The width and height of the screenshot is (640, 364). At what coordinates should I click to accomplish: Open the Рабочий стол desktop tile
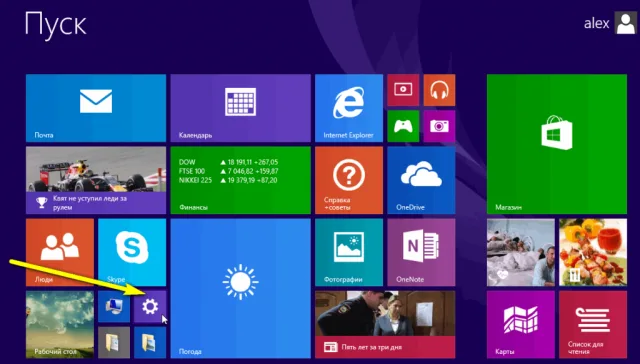tap(60, 324)
